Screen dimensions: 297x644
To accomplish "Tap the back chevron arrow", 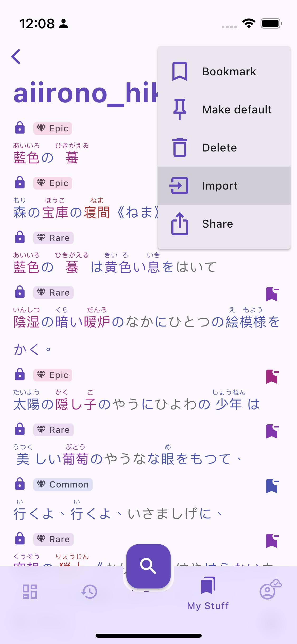I will tap(16, 57).
